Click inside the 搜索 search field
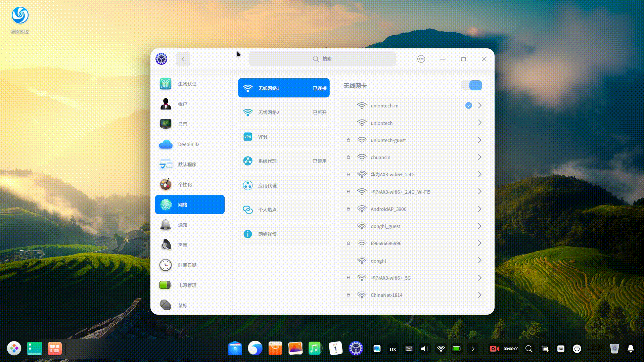This screenshot has height=362, width=644. point(322,58)
